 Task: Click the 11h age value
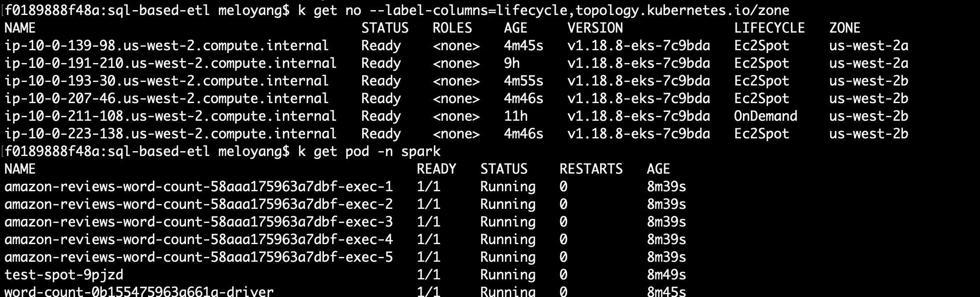(516, 116)
